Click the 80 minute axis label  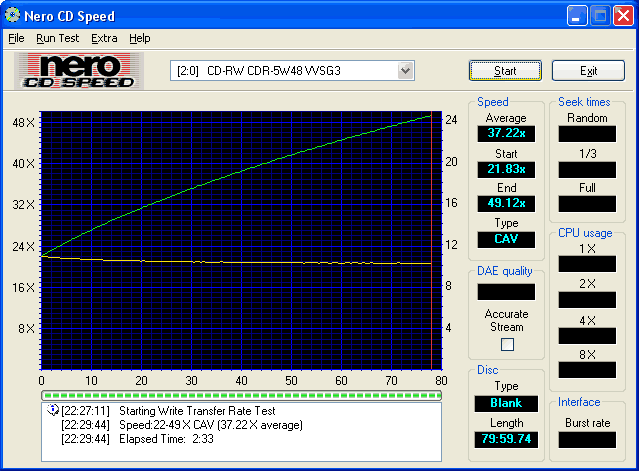(441, 381)
